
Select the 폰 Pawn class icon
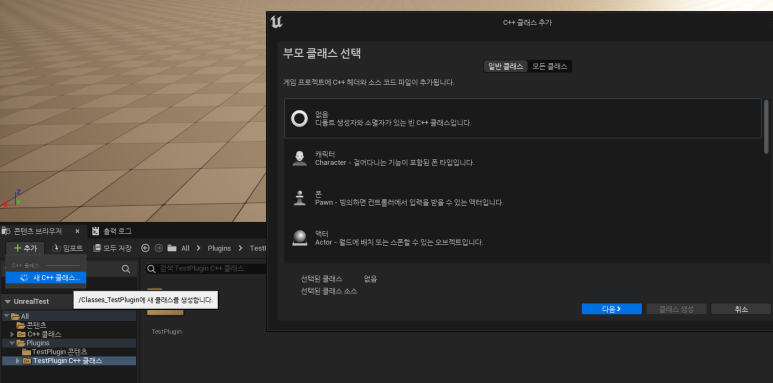(x=299, y=198)
